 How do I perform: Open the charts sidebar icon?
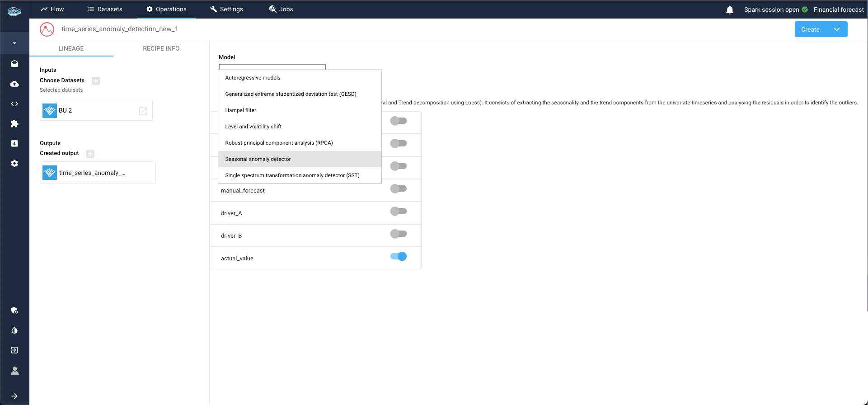tap(14, 144)
